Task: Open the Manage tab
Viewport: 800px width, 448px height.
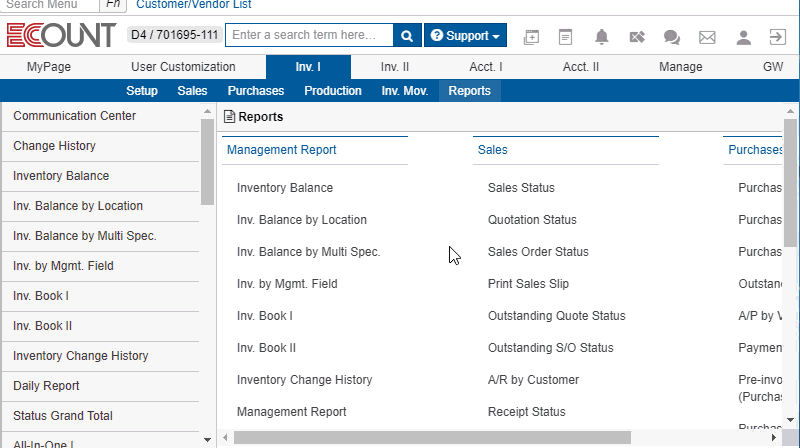Action: point(681,67)
